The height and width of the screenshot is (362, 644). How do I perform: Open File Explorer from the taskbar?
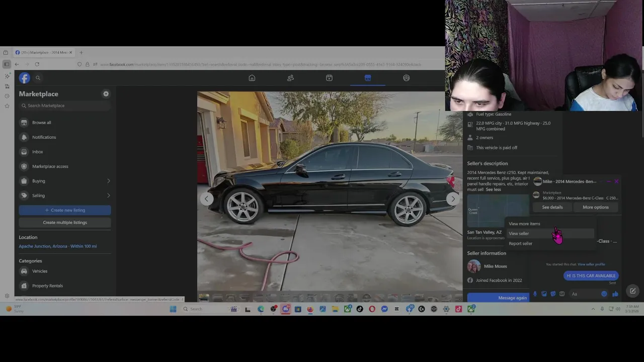(335, 309)
